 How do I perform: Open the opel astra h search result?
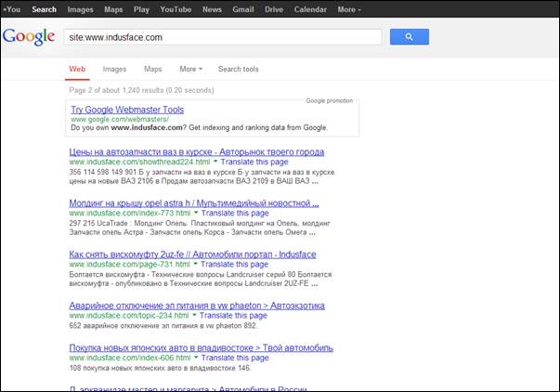click(194, 203)
